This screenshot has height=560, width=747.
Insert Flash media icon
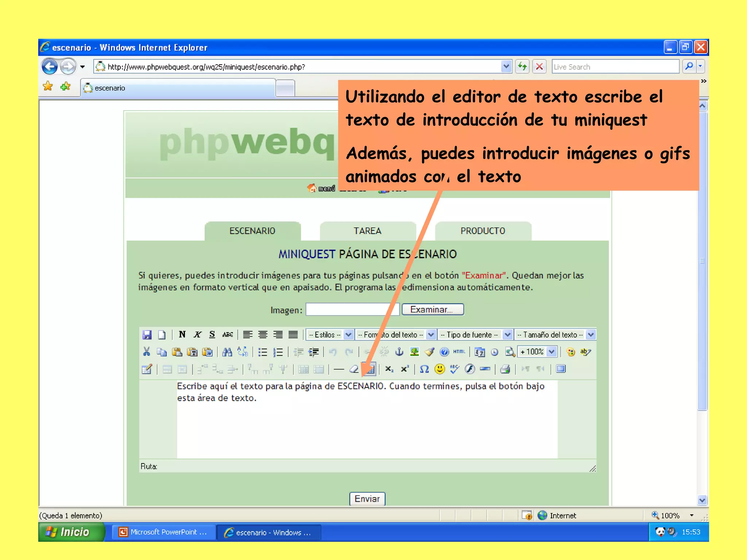pos(470,369)
